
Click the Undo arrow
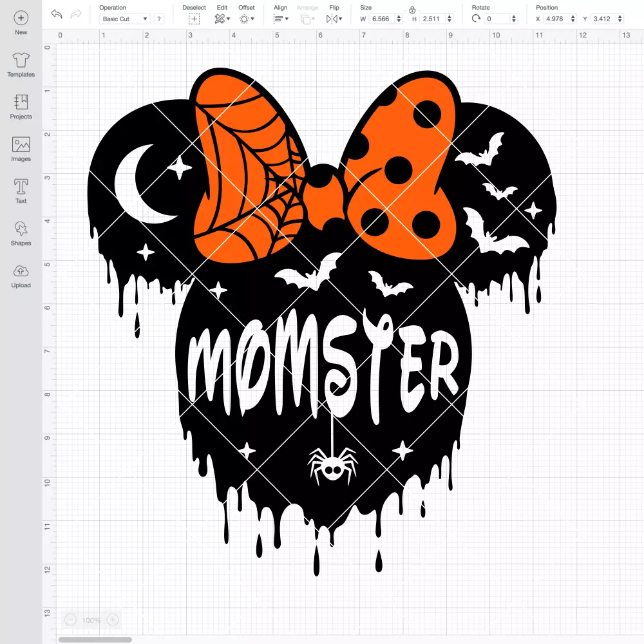tap(57, 14)
